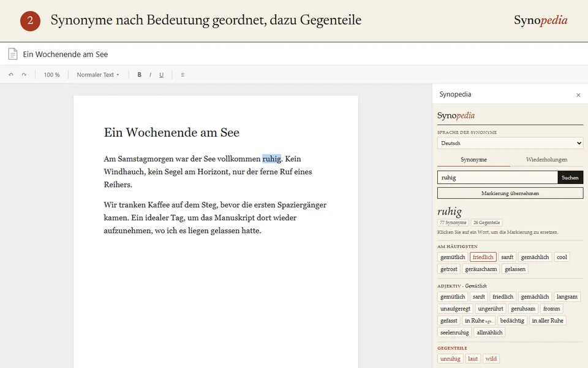Choose synonym getrost
588x368 pixels.
click(448, 269)
